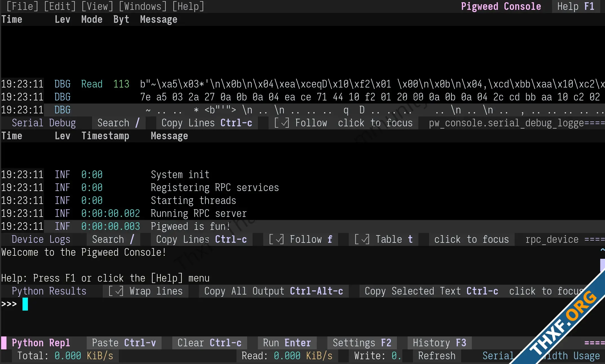Click Timestamp column header in Device Logs
The width and height of the screenshot is (605, 364).
coord(105,136)
